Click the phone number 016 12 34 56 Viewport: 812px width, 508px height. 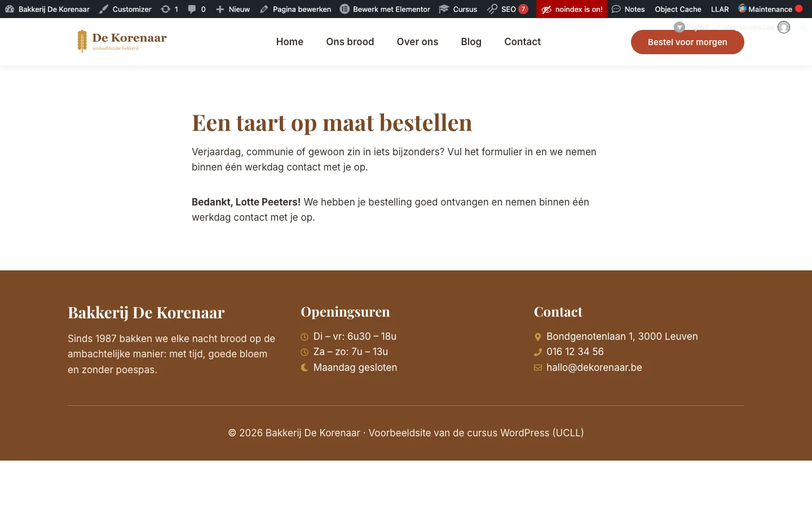(575, 352)
